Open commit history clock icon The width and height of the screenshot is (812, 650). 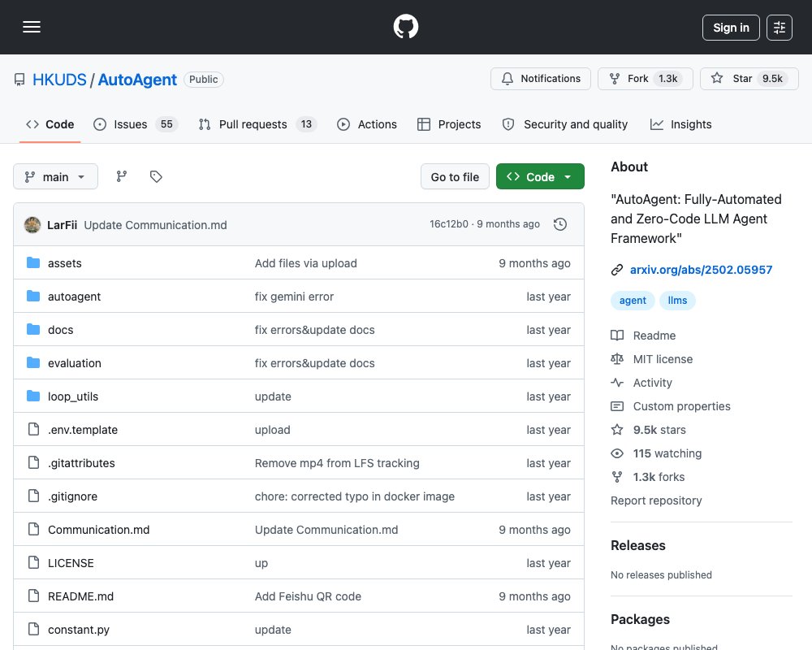[559, 224]
